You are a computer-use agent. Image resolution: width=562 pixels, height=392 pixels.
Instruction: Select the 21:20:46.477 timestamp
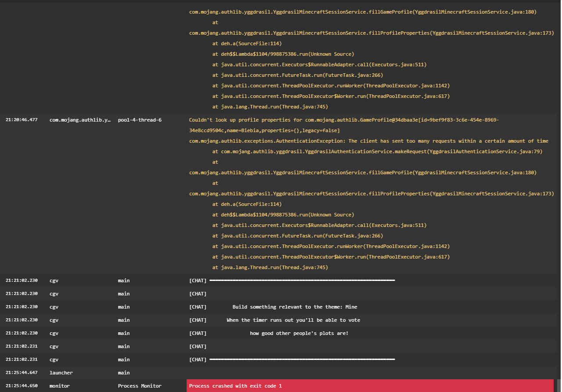click(x=22, y=120)
